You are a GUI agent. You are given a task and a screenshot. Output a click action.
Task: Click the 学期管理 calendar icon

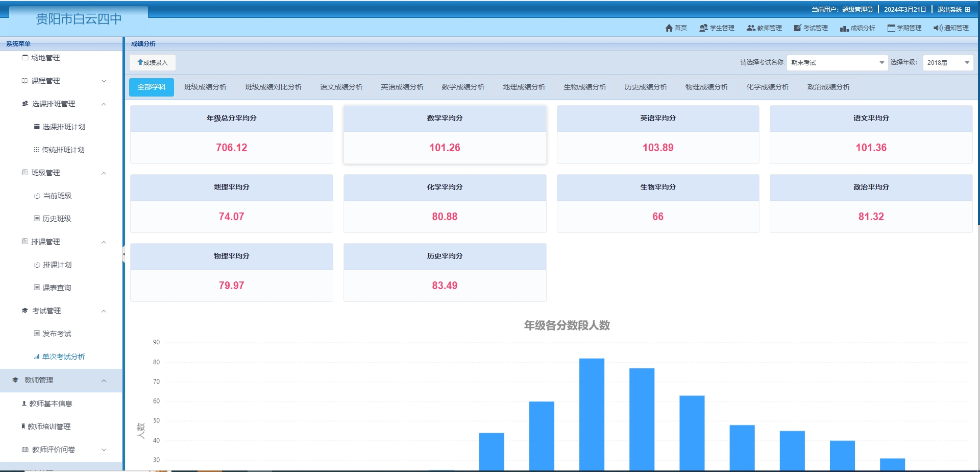tap(891, 28)
